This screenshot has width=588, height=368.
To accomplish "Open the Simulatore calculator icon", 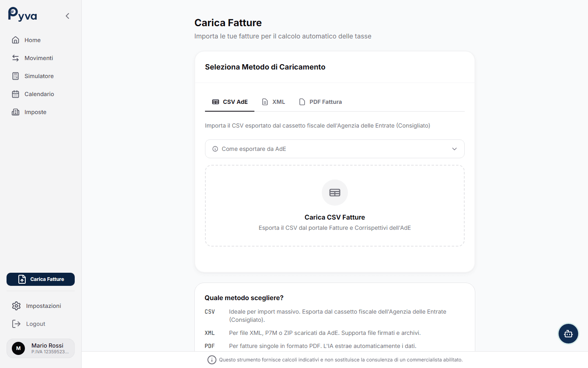I will pos(16,76).
